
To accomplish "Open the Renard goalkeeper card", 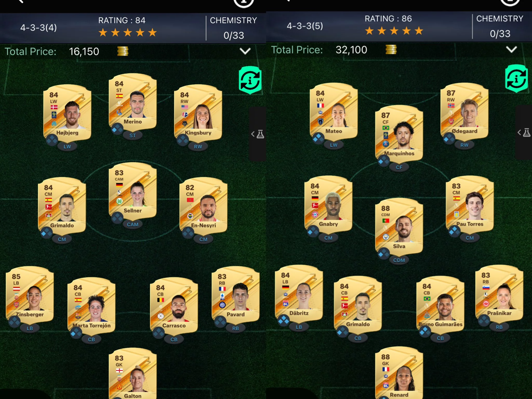I will [399, 373].
